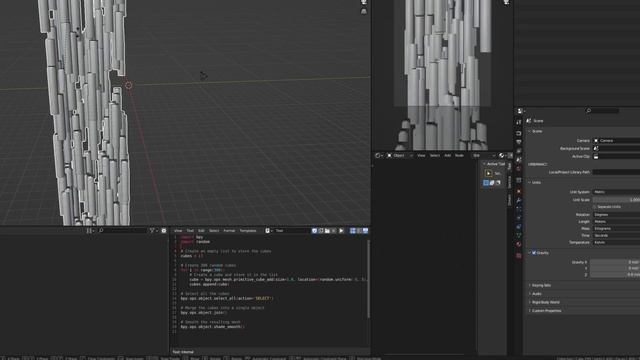The image size is (640, 360).
Task: Click the properties editor search field
Action: 602,111
